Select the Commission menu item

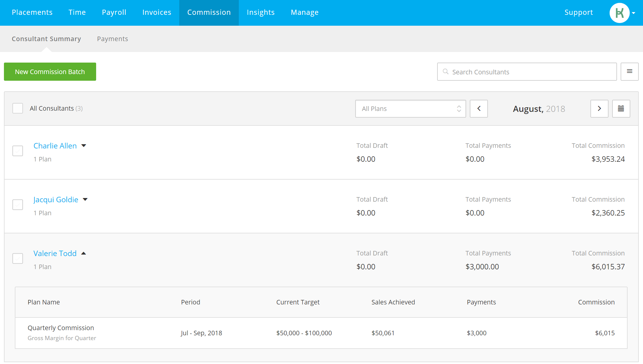(209, 13)
